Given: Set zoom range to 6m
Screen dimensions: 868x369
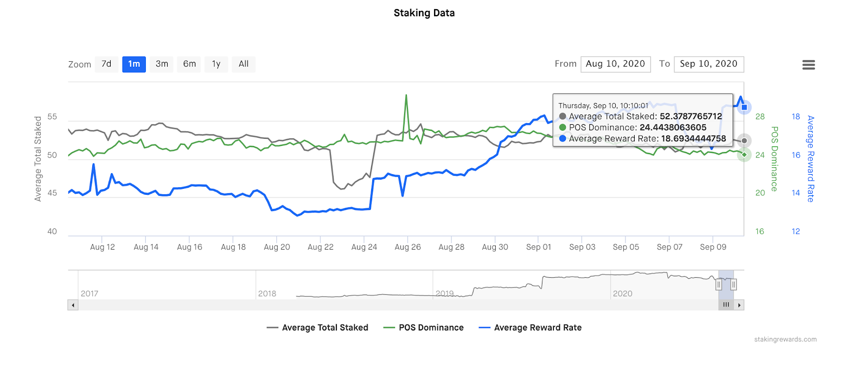Looking at the screenshot, I should [189, 64].
